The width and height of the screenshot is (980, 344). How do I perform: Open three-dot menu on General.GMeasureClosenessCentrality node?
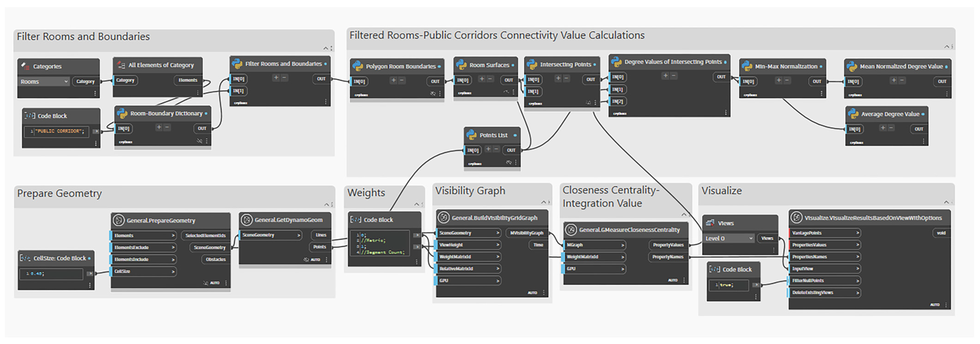click(x=684, y=280)
